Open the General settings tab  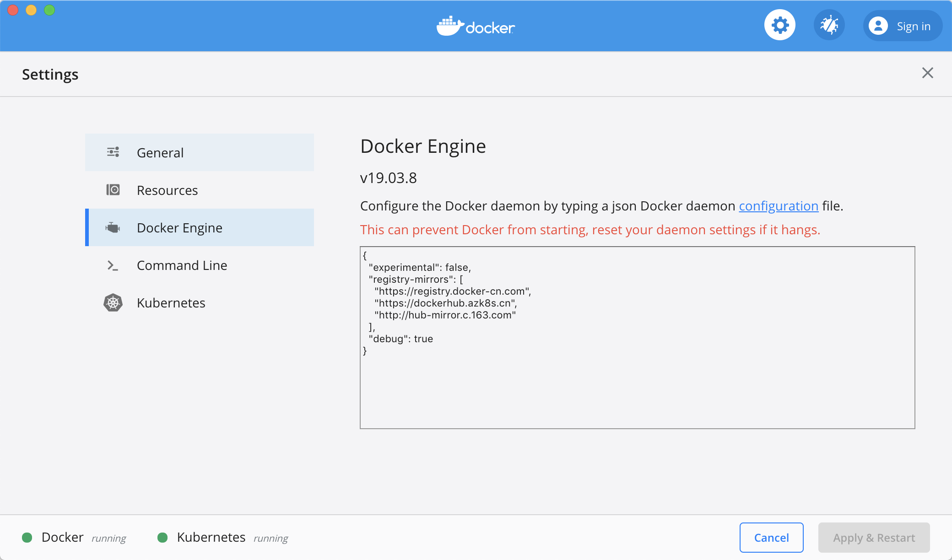pyautogui.click(x=200, y=152)
